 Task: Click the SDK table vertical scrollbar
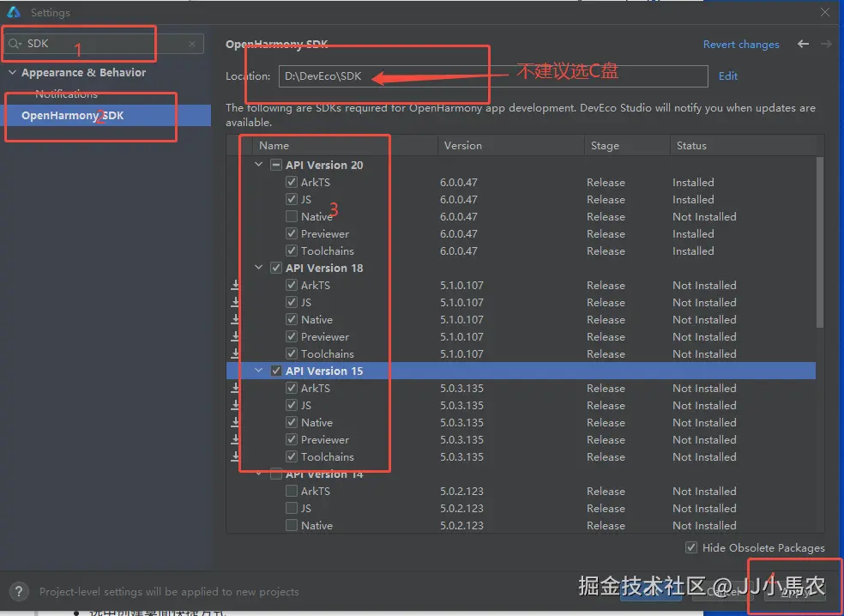pyautogui.click(x=820, y=242)
